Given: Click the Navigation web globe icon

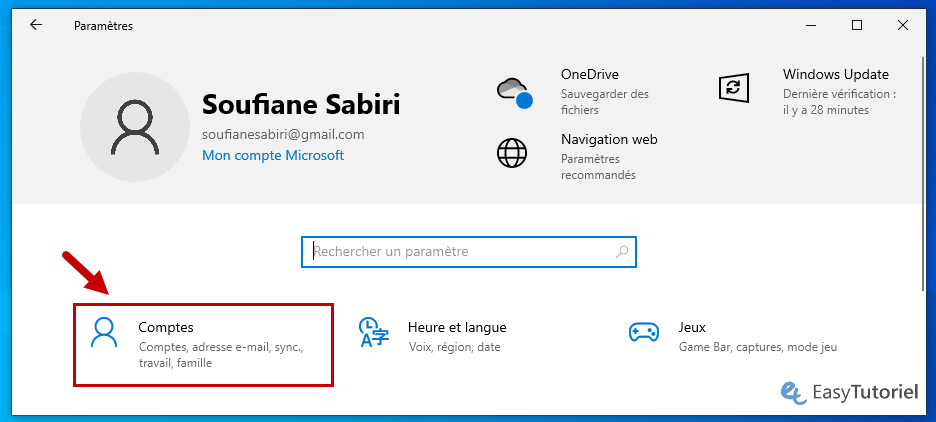Looking at the screenshot, I should click(x=512, y=153).
